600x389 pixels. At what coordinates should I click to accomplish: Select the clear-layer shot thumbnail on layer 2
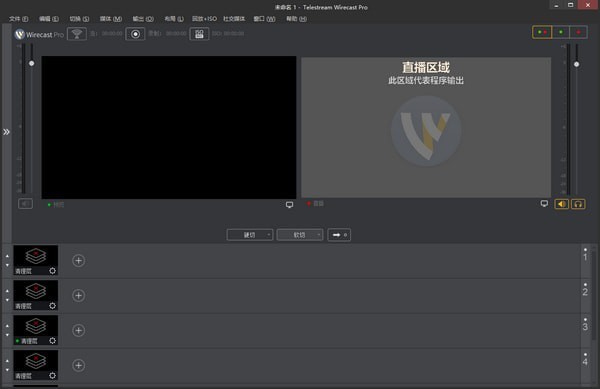click(x=36, y=295)
